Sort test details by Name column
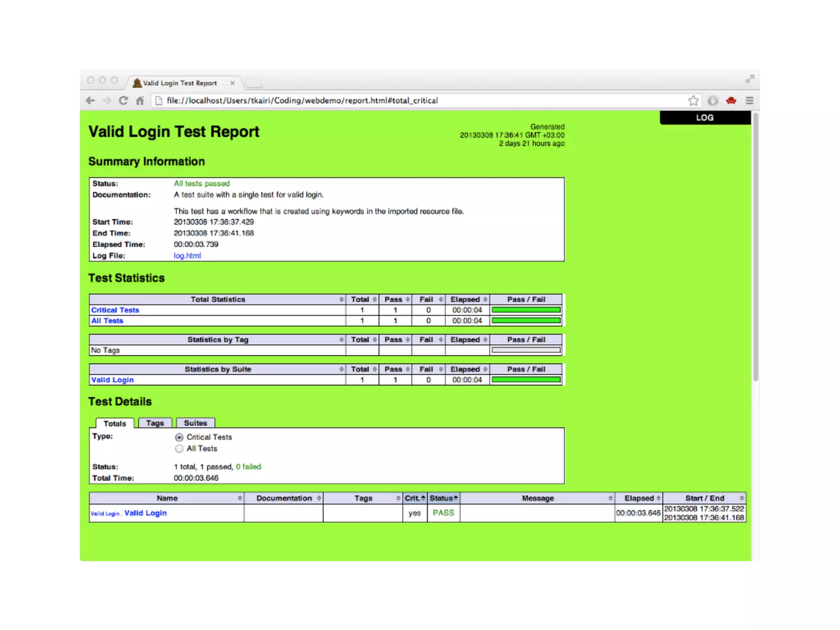The image size is (840, 630). click(x=167, y=498)
